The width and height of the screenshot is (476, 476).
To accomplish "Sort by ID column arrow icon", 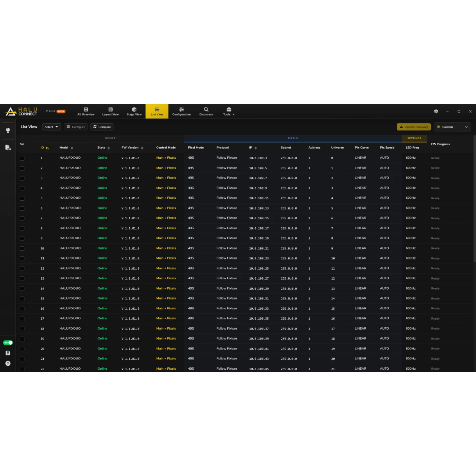I will point(47,148).
